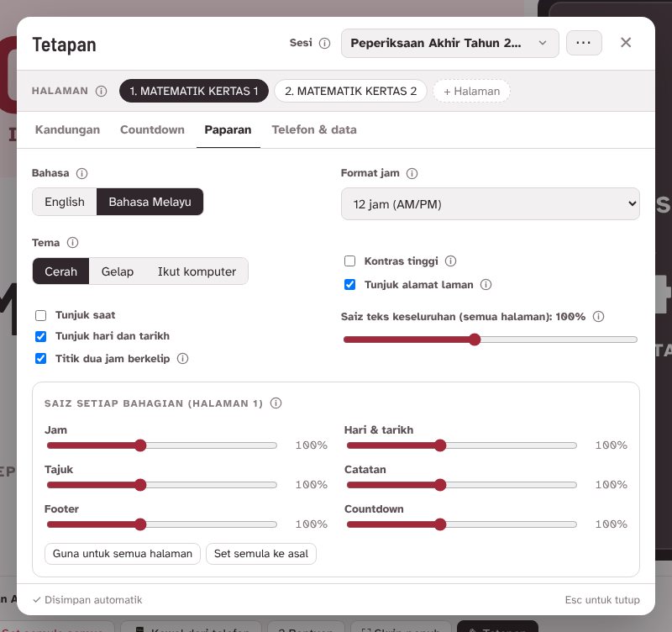The image size is (672, 632).
Task: Open the Format jam 12 jam dropdown
Action: [x=491, y=204]
